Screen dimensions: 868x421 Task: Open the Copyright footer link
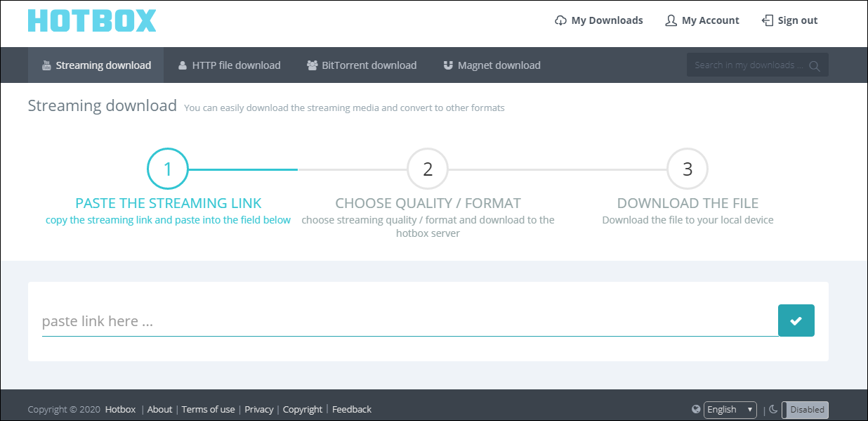coord(303,409)
